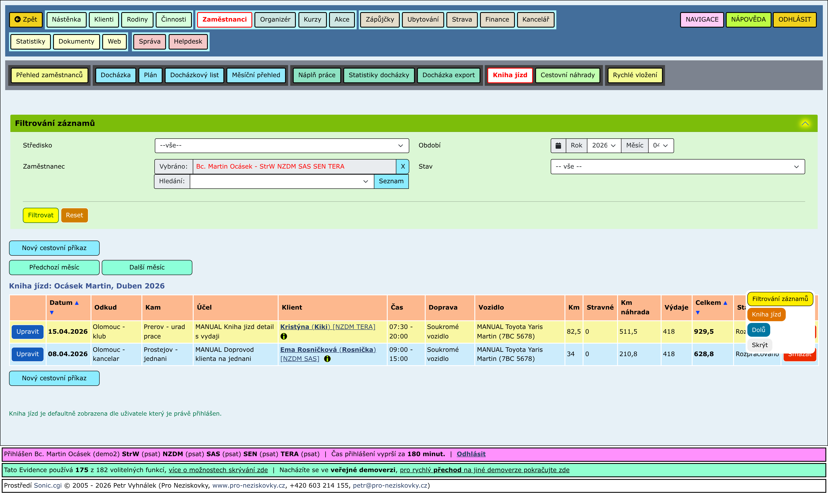Sort Celkem column descending arrow

coord(698,313)
